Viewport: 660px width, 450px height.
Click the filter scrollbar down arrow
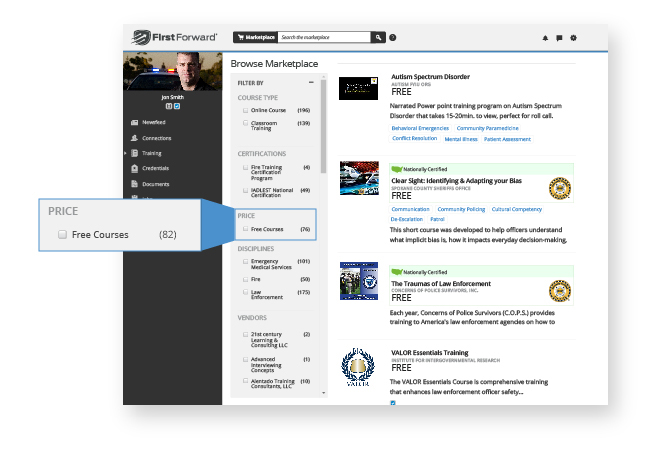pyautogui.click(x=323, y=393)
